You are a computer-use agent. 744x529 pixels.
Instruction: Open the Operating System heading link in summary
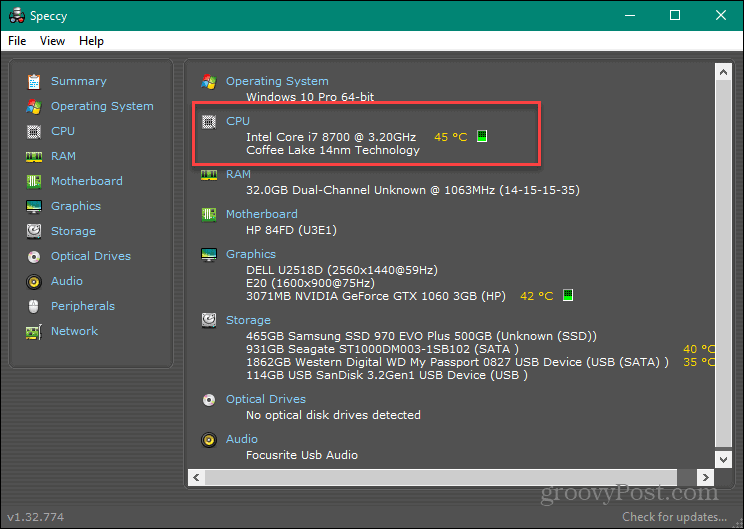click(x=277, y=81)
